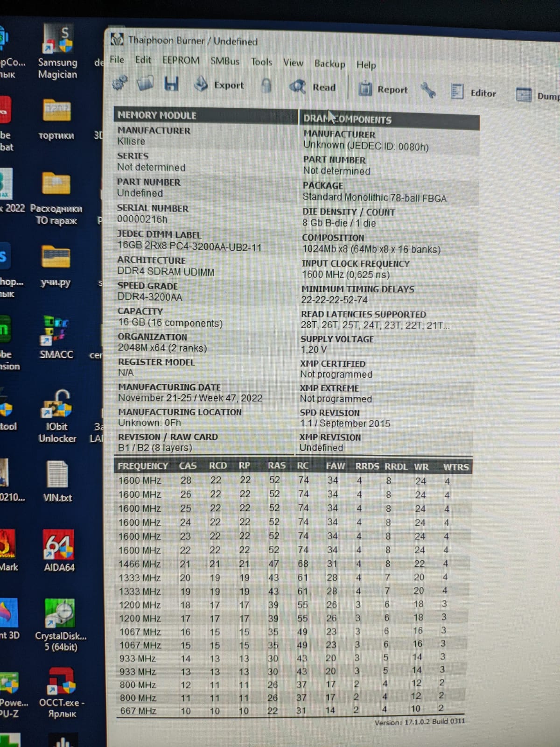Image resolution: width=560 pixels, height=747 pixels.
Task: Open the Tools menu
Action: (x=261, y=62)
